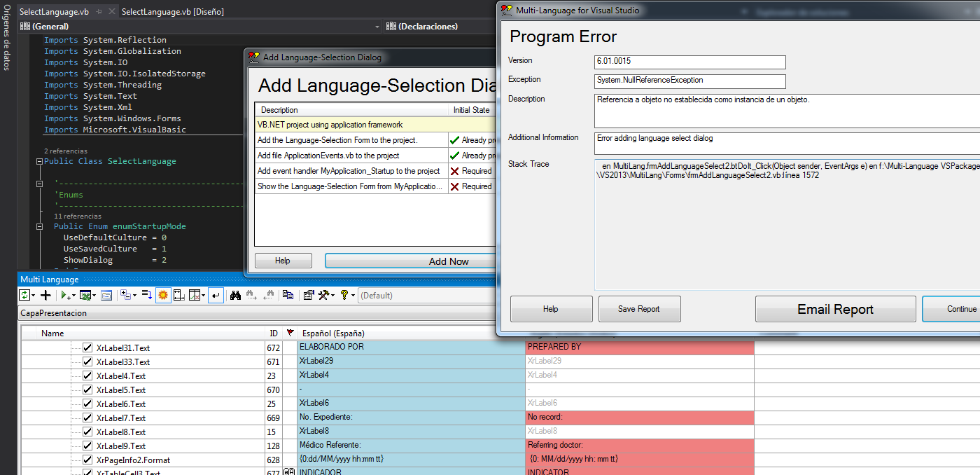Click the hammer and wrench tools icon
The image size is (980, 475).
point(324,296)
